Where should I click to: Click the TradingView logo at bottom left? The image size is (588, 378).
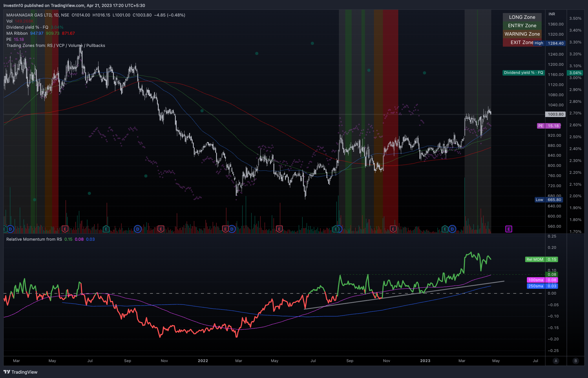pos(21,372)
